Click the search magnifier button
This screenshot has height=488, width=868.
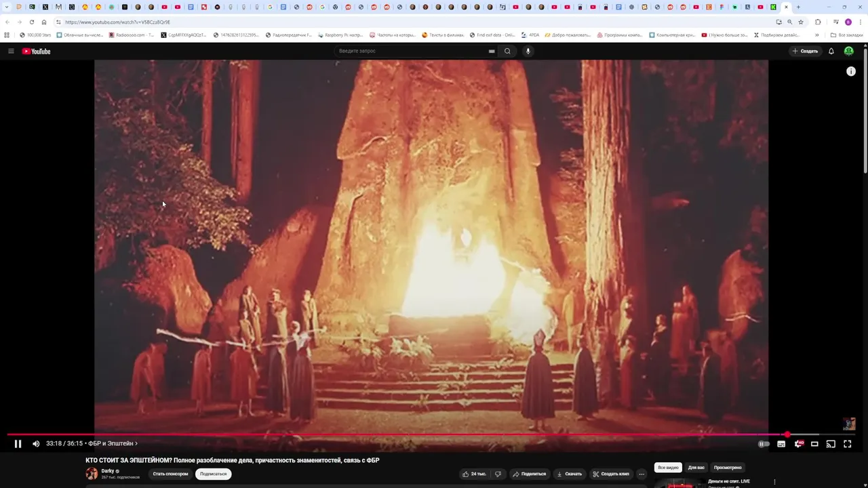(x=507, y=51)
